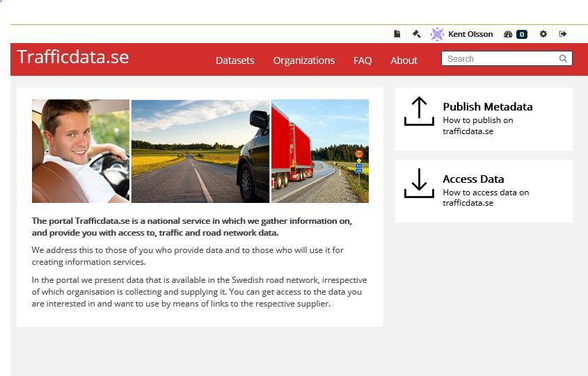Focus the Search input field
The width and height of the screenshot is (588, 376).
pyautogui.click(x=507, y=58)
